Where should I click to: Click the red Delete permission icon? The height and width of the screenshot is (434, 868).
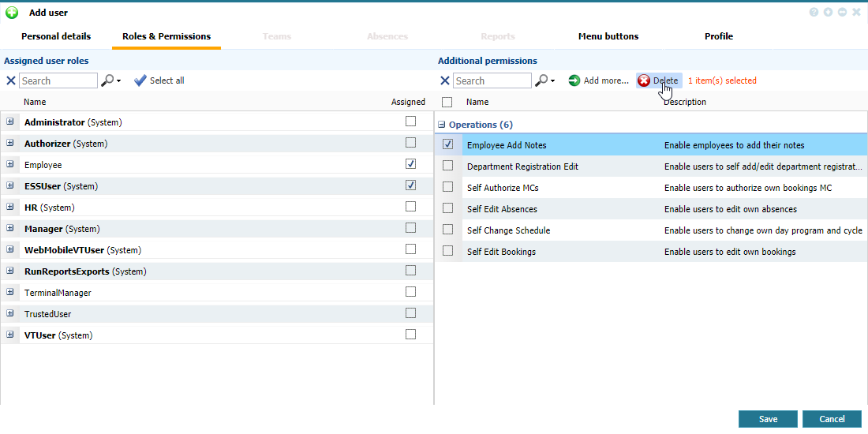pos(644,80)
